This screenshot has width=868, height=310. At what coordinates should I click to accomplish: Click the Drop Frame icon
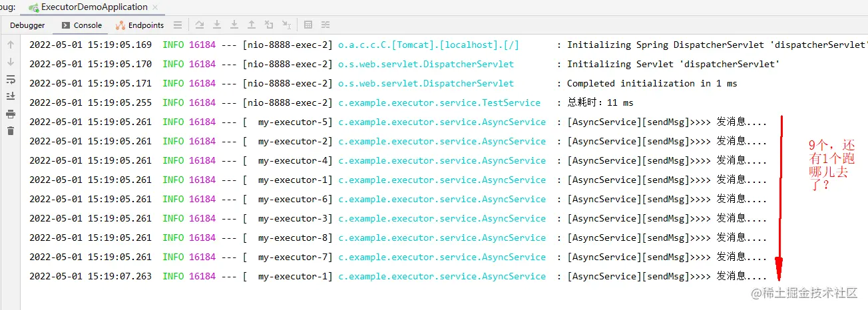pos(269,25)
